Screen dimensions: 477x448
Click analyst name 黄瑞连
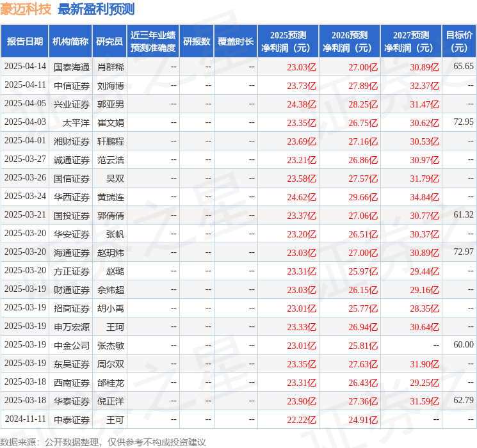tap(110, 197)
